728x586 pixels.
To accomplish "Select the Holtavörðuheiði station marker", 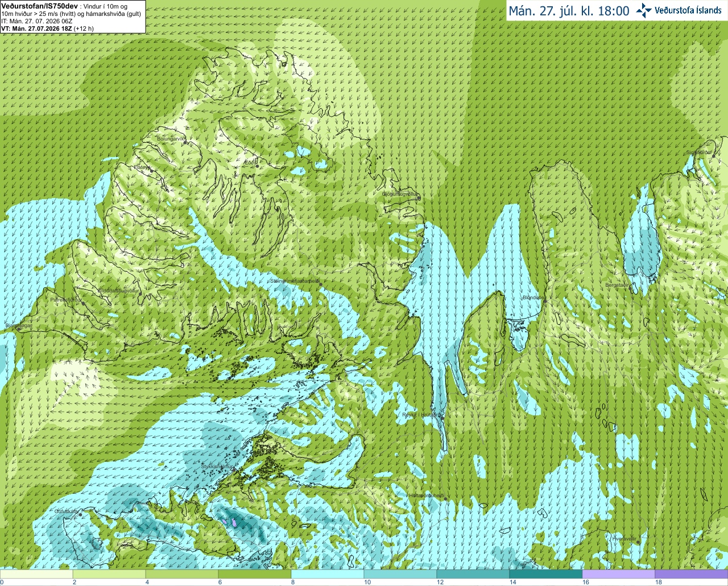I will [445, 499].
